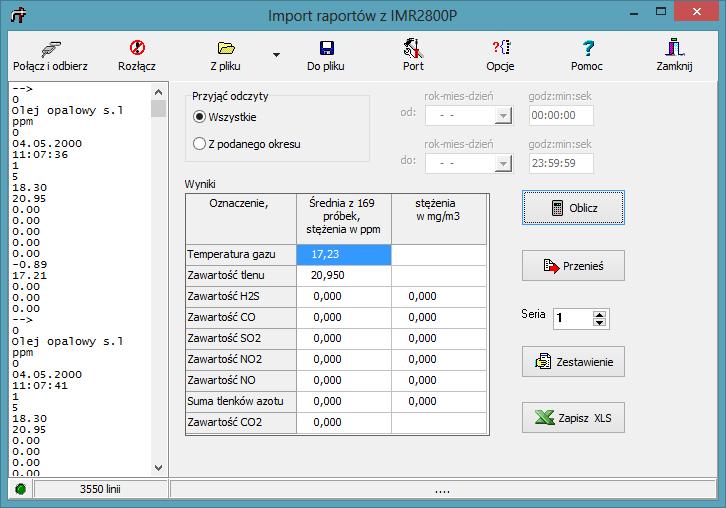Open a report with Z pliku icon
Image resolution: width=726 pixels, height=508 pixels.
pos(226,48)
